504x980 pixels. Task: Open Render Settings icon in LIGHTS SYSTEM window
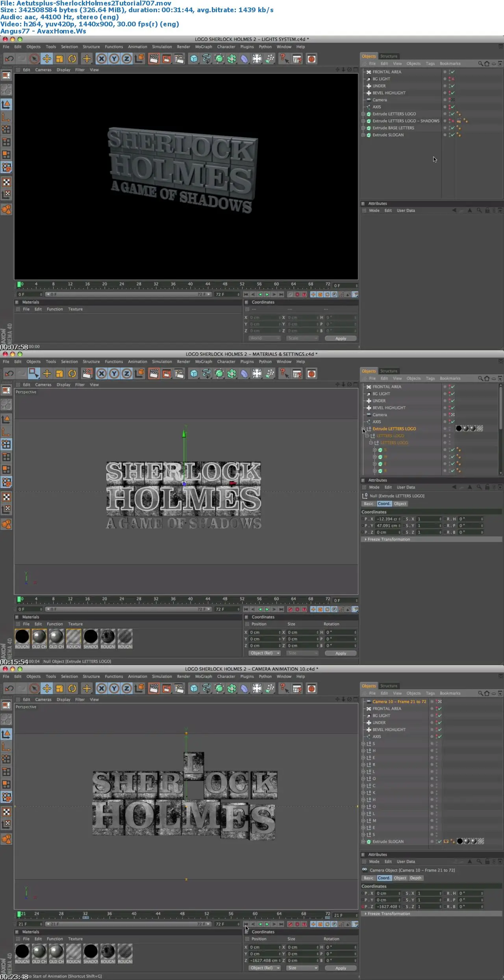click(x=179, y=59)
